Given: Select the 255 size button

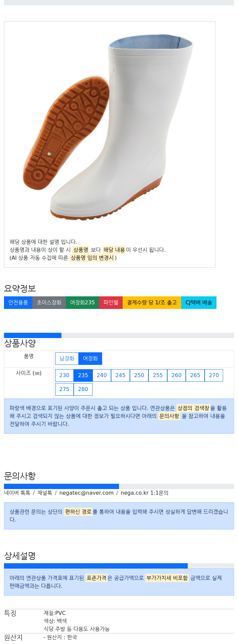Looking at the screenshot, I should pyautogui.click(x=158, y=375).
